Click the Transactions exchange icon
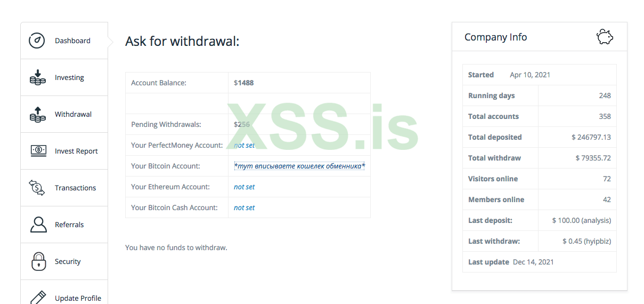Viewport: 644px width, 304px height. 37,188
